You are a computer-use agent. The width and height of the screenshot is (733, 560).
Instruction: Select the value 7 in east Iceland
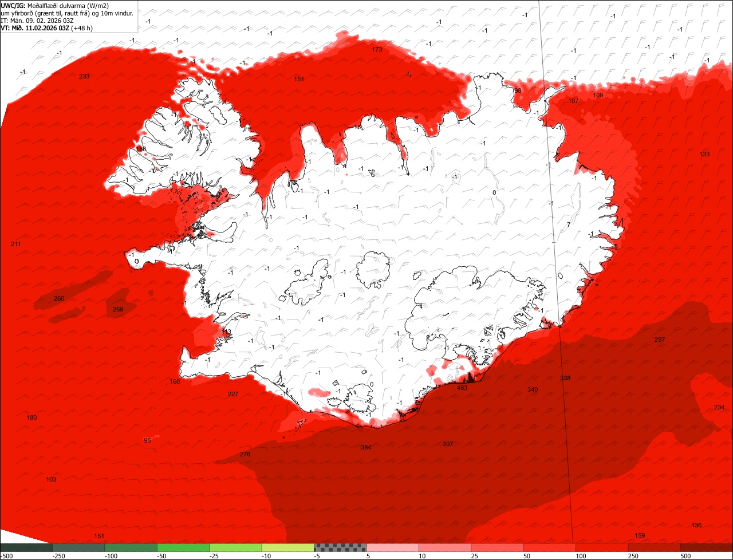point(569,224)
